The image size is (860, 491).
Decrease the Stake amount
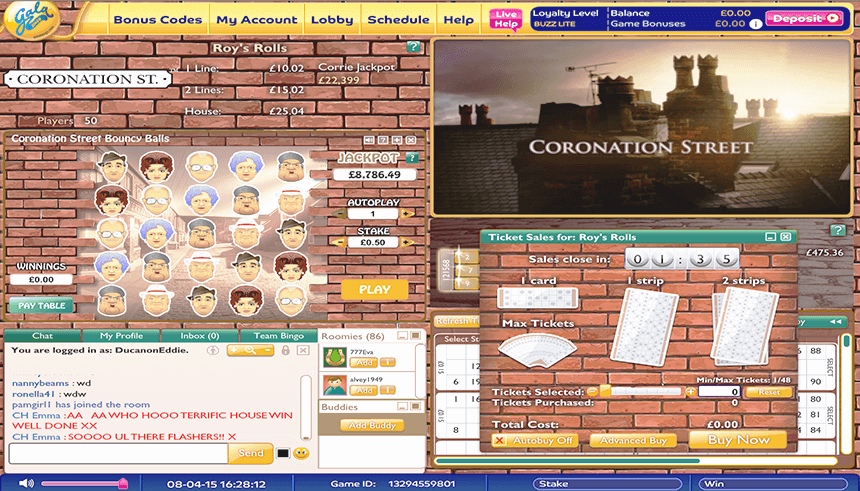(x=340, y=242)
